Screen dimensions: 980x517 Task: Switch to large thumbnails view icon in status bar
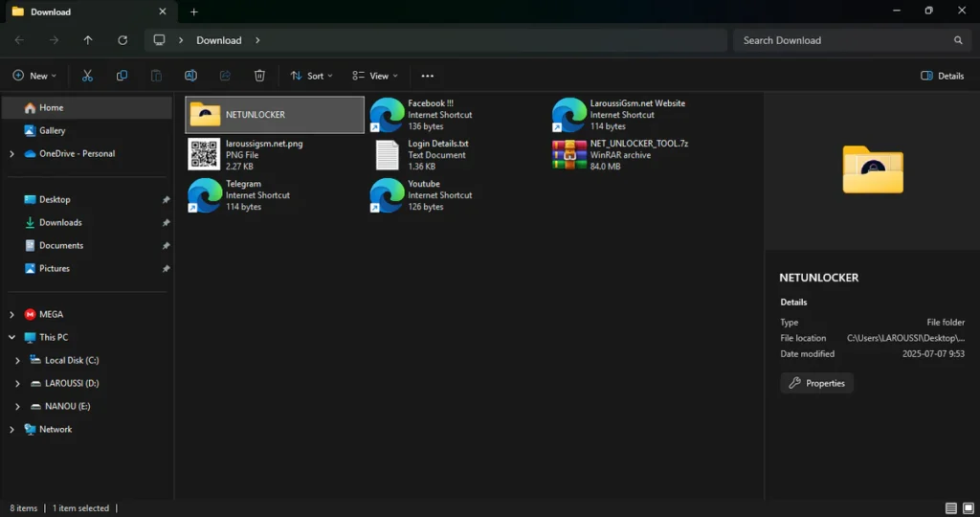point(969,507)
